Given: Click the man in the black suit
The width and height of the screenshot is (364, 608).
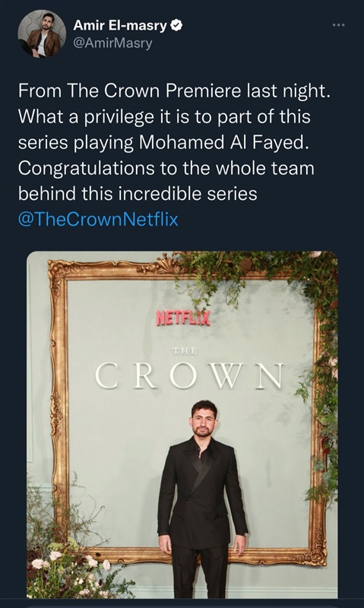Looking at the screenshot, I should (201, 499).
